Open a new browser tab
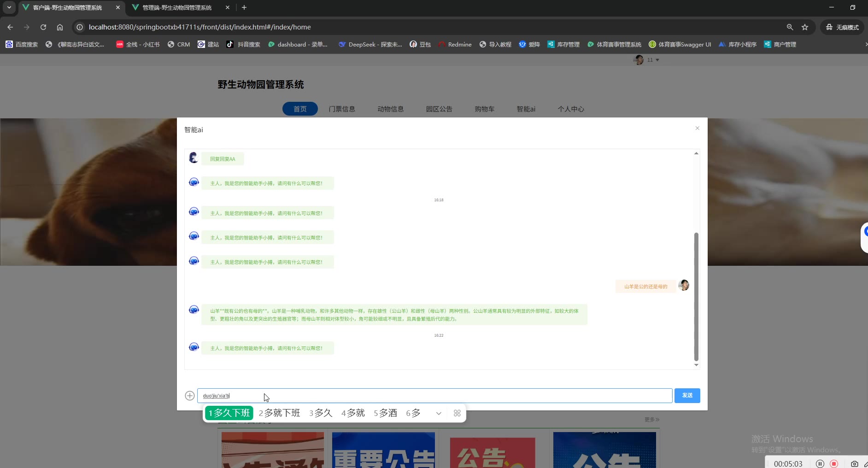 click(244, 8)
